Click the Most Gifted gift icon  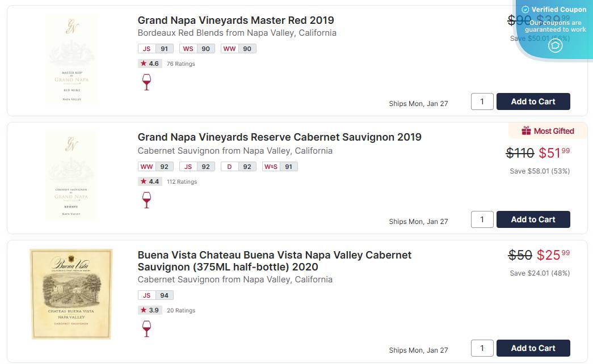point(526,131)
